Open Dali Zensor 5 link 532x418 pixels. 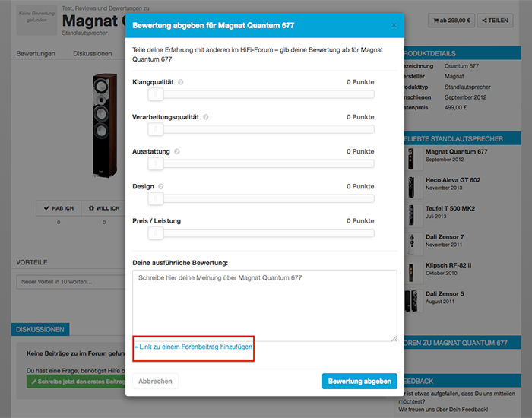(445, 294)
